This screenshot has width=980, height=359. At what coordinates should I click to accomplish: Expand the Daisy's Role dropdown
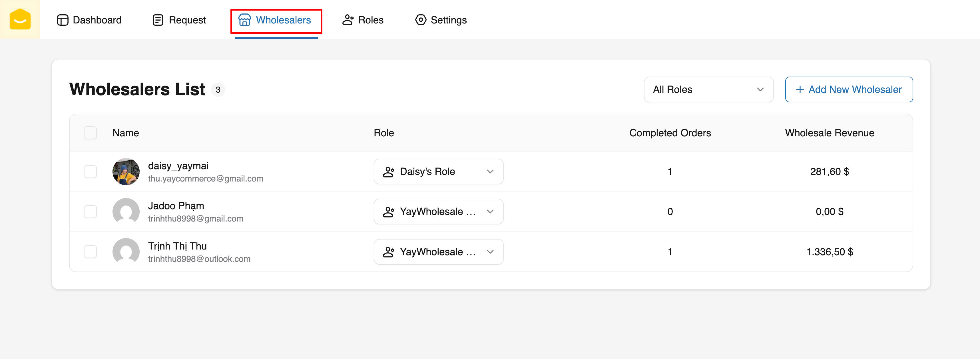coord(490,172)
